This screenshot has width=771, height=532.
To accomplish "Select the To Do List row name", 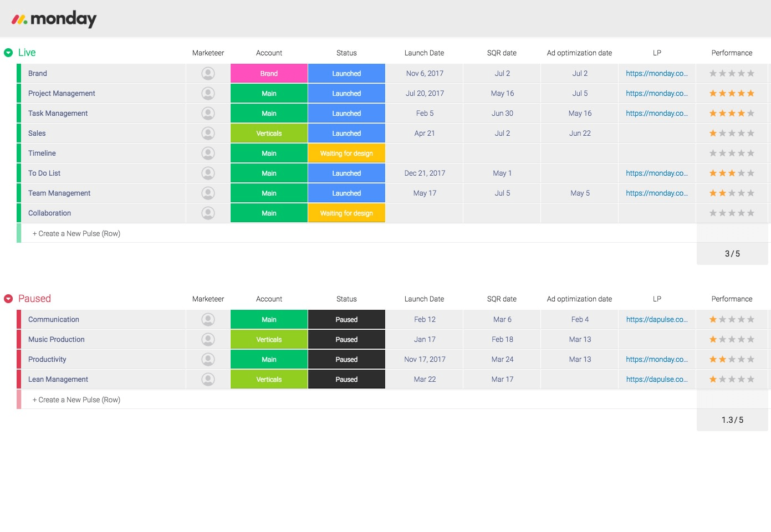I will click(44, 173).
